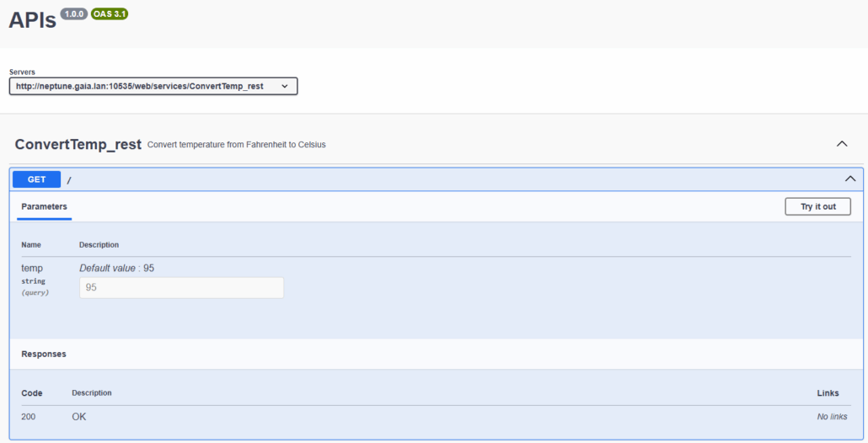Click the ConvertTemp_rest tag heading
The image size is (868, 443).
[x=78, y=144]
